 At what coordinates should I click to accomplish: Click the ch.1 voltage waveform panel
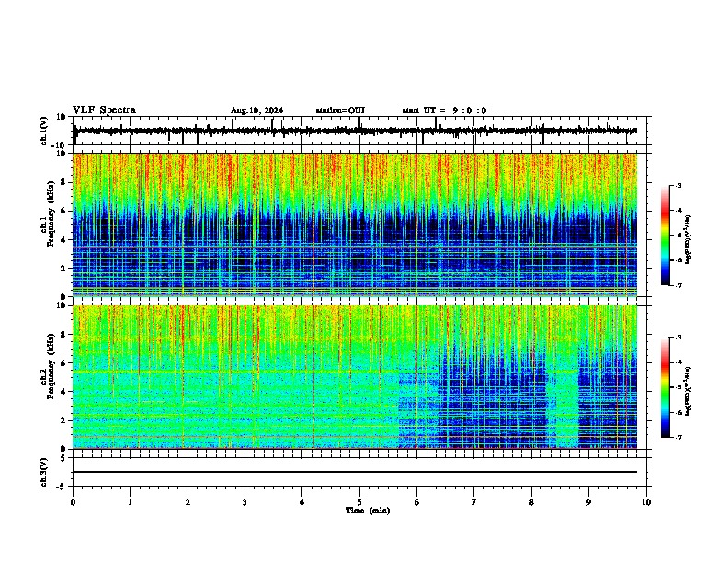click(359, 131)
